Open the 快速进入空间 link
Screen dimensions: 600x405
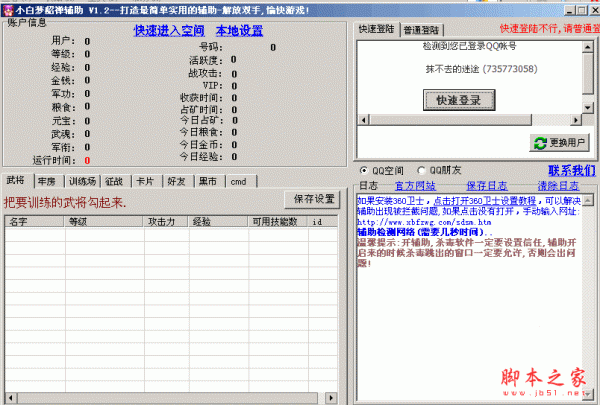(x=169, y=30)
